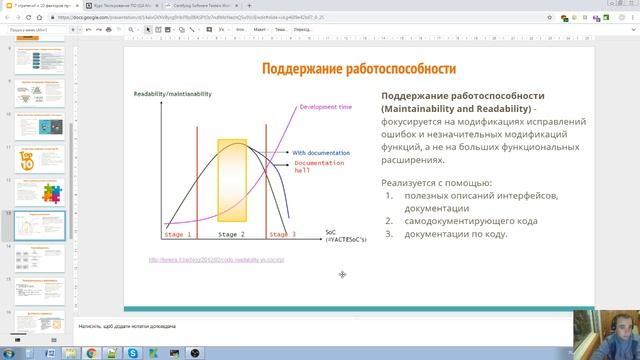Image resolution: width=640 pixels, height=360 pixels.
Task: Click the Undo arrow in Slides toolbar
Action: (89, 30)
